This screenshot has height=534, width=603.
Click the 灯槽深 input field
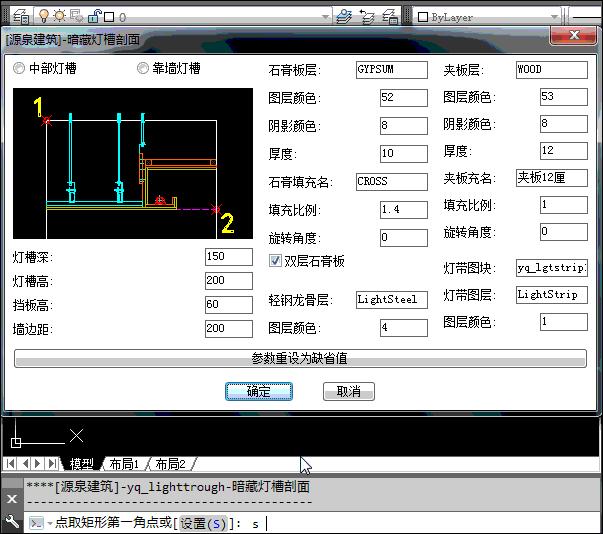(228, 257)
